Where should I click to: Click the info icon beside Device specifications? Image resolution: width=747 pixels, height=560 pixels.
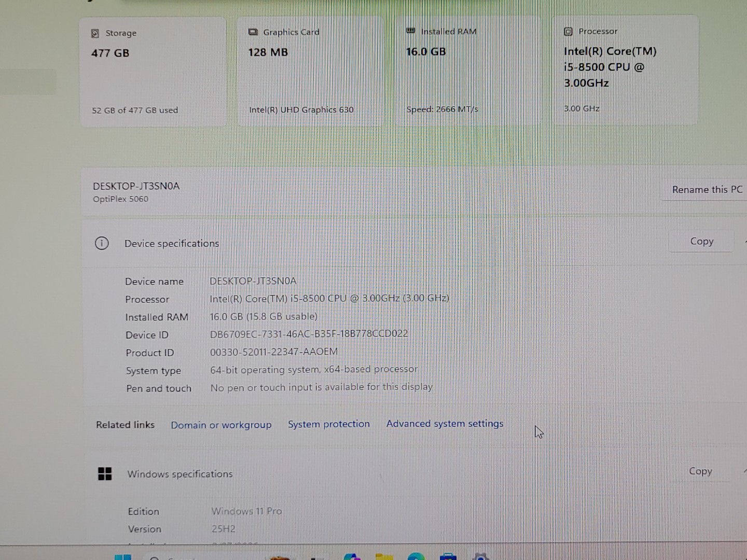[x=102, y=243]
